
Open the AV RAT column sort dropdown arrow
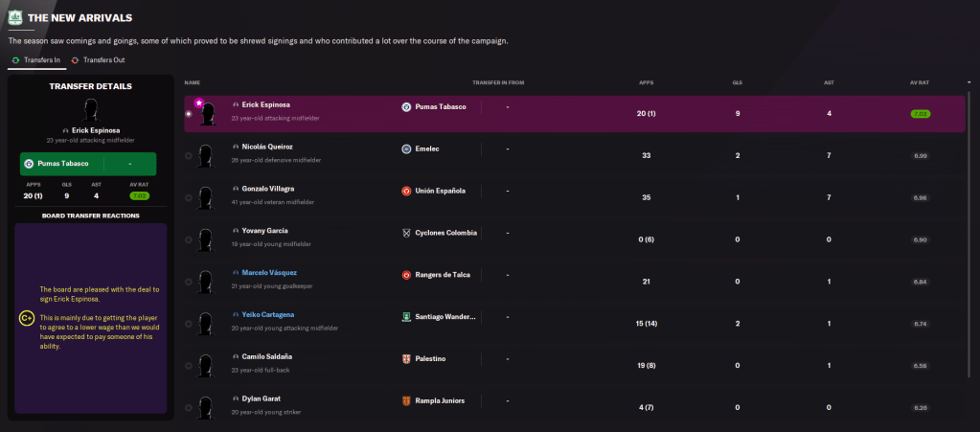pos(969,82)
